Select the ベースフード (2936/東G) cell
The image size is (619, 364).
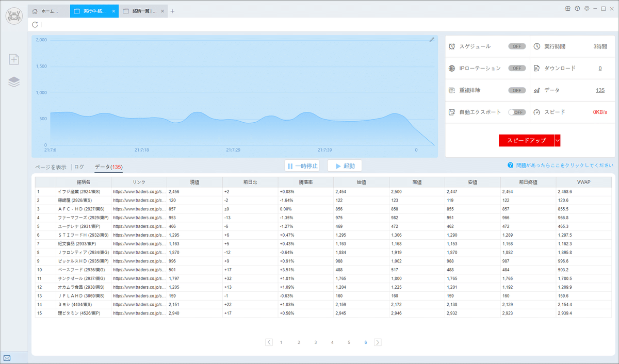point(84,270)
